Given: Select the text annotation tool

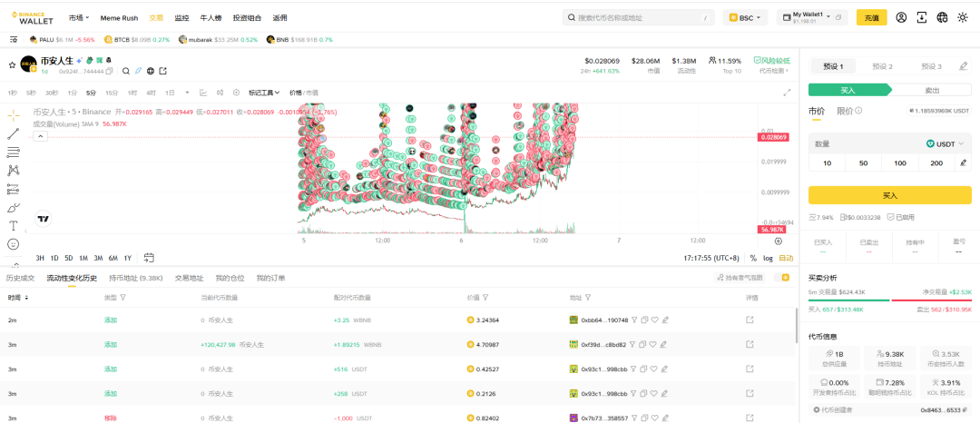Looking at the screenshot, I should click(x=14, y=225).
